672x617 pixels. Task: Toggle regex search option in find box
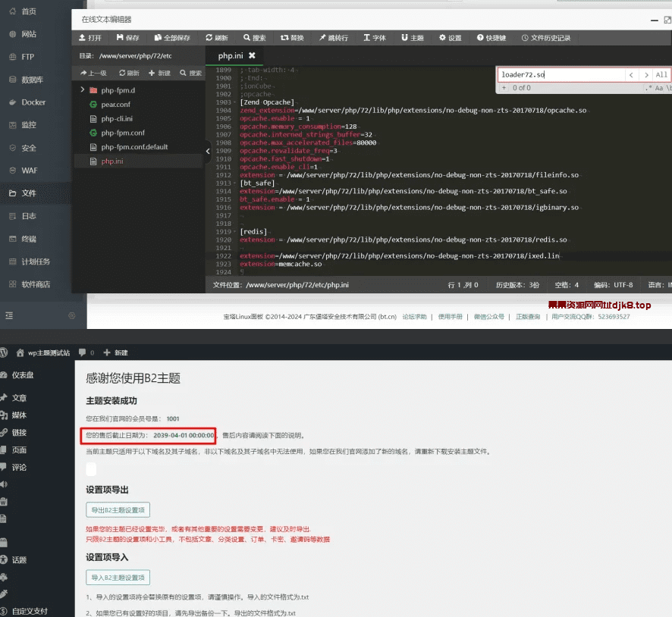click(x=648, y=88)
